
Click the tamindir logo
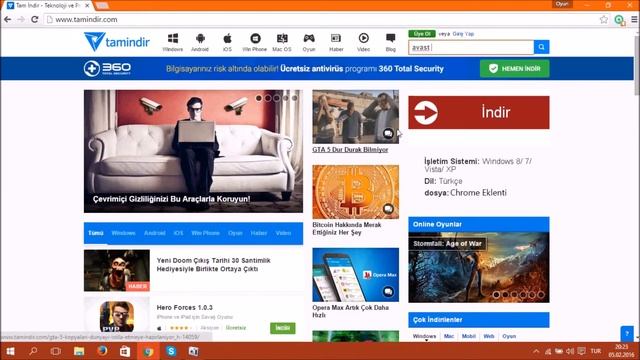tap(117, 42)
